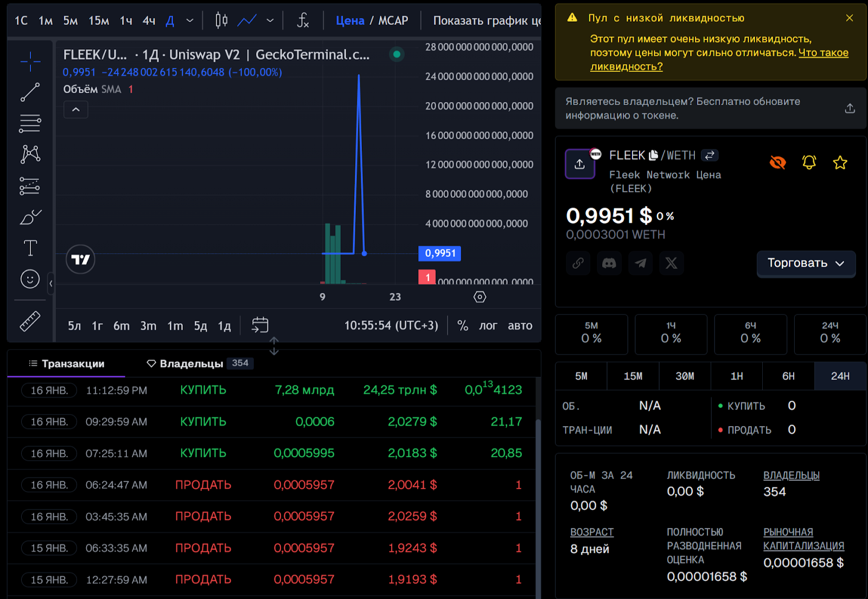The image size is (868, 599).
Task: Open the timeframe interval dropdown arrow
Action: [x=190, y=21]
